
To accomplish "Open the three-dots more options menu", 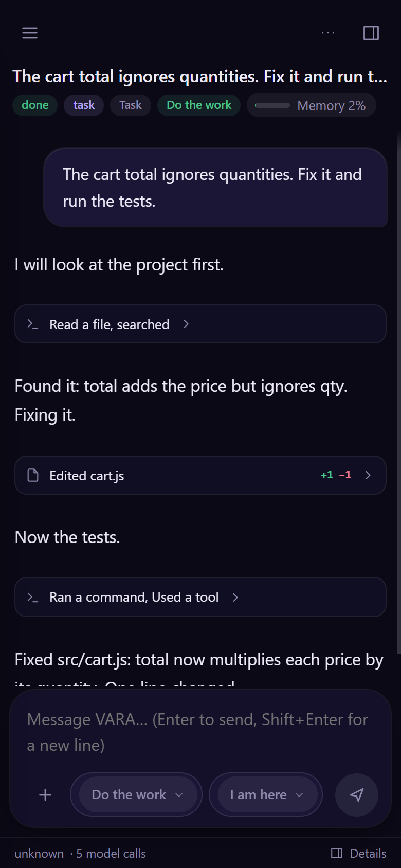I will [328, 33].
